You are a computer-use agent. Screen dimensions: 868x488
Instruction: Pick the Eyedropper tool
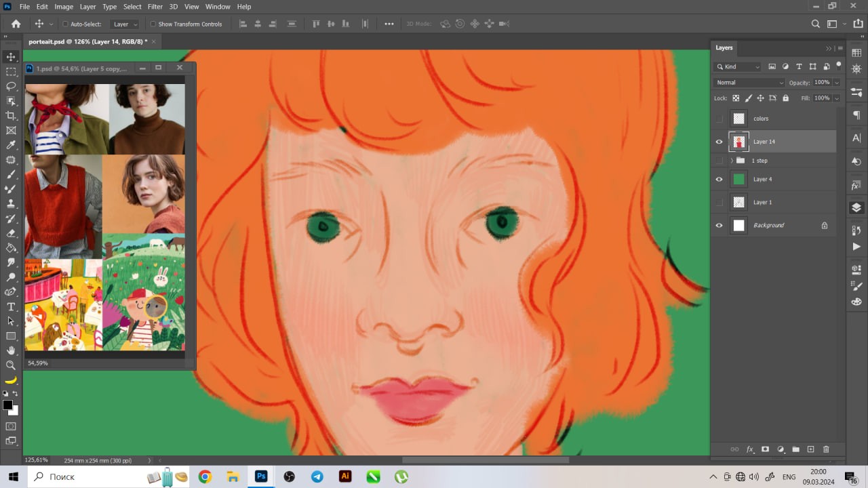coord(11,145)
